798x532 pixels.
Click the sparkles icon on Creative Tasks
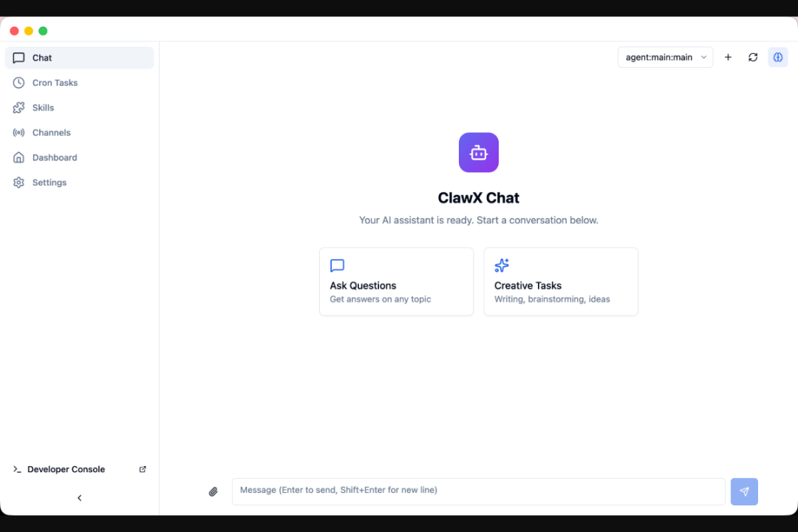[x=502, y=265]
